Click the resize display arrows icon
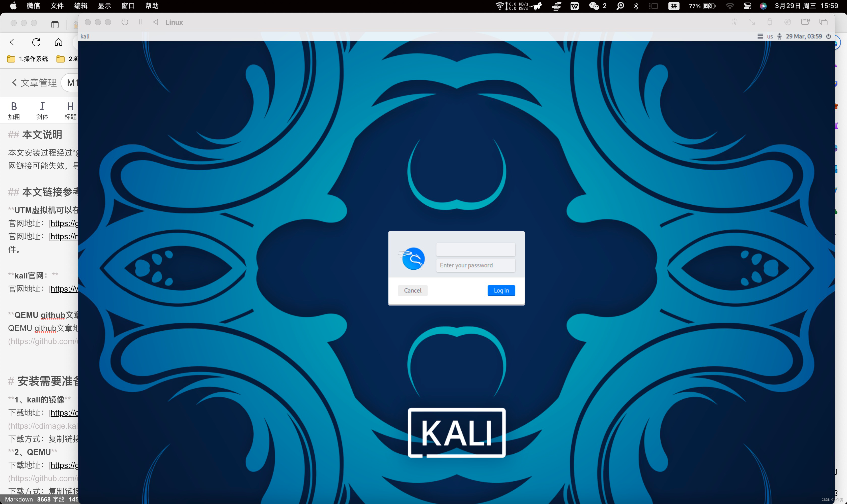The image size is (847, 504). (752, 22)
